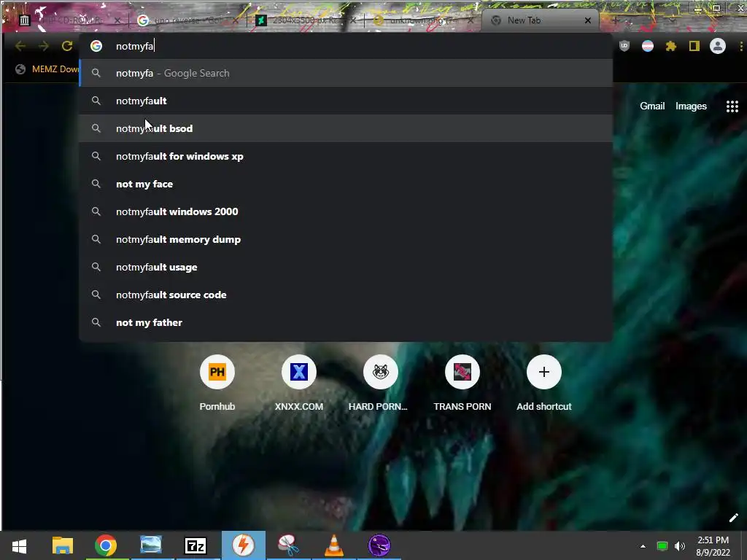Open a new tab with plus button
The height and width of the screenshot is (560, 747).
click(x=616, y=20)
